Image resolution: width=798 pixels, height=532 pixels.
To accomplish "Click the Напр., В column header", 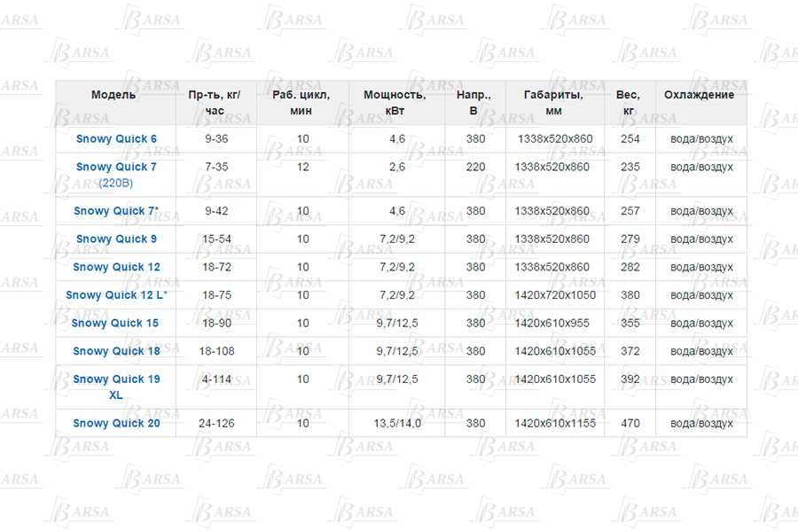I will pyautogui.click(x=473, y=103).
